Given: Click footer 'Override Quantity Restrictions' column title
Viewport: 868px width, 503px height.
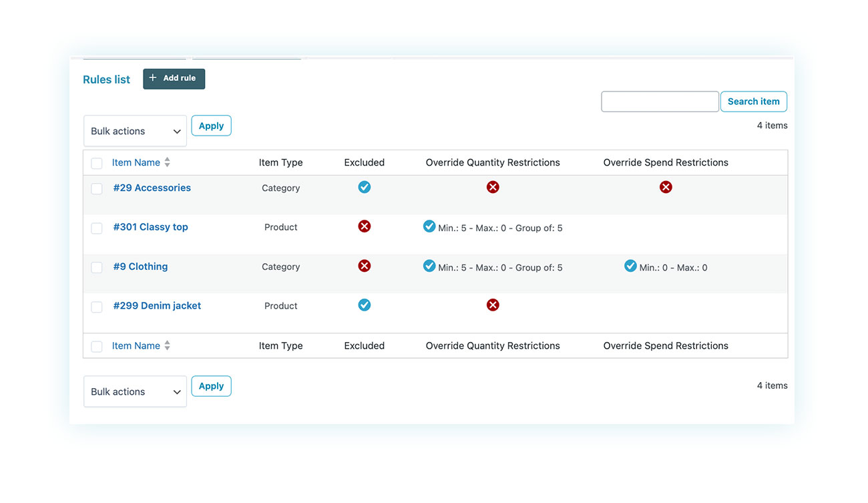Looking at the screenshot, I should click(x=493, y=345).
